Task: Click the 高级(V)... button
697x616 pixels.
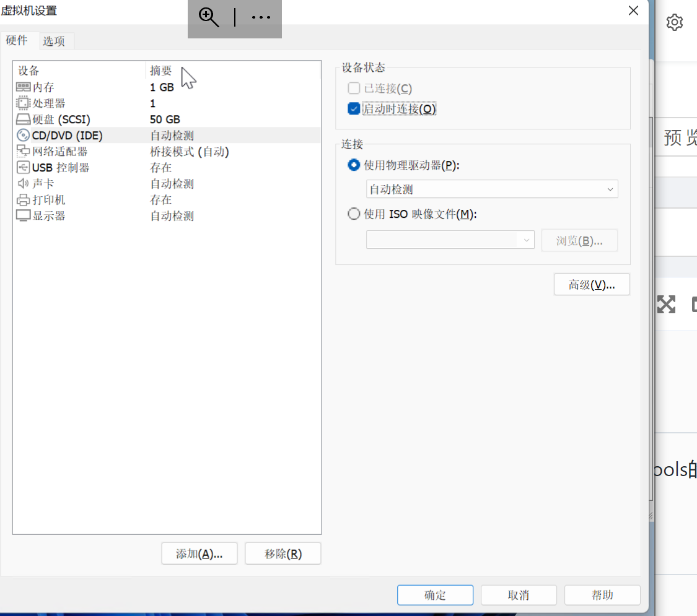Action: 592,284
